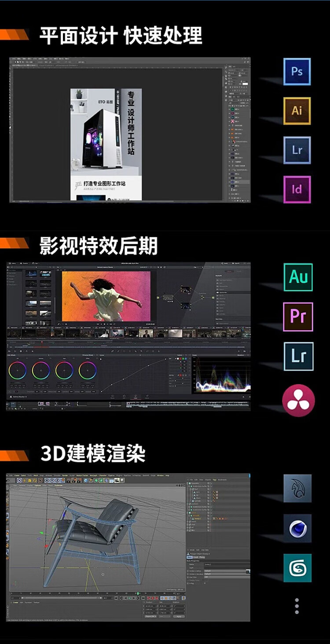Open the Render menu in Cinema 4D
330x644 pixels.
[65, 475]
